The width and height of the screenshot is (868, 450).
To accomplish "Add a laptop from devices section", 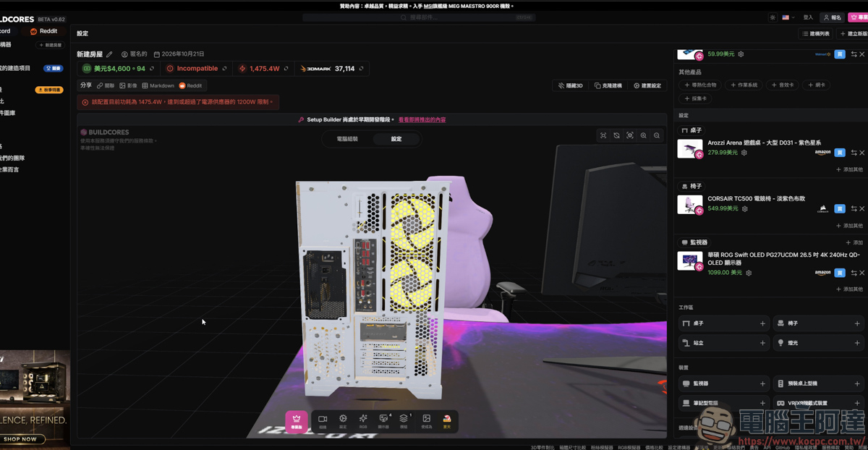I will (x=723, y=403).
